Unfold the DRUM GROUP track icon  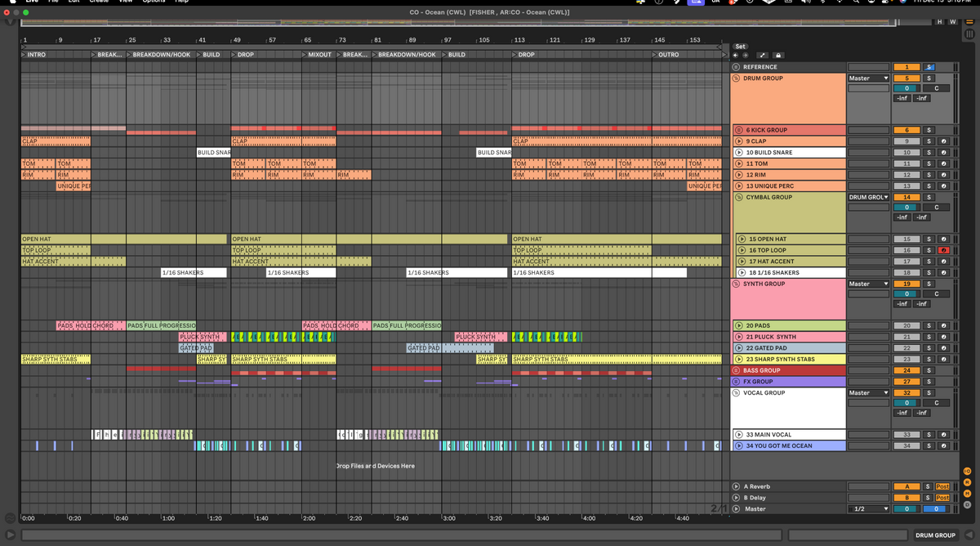click(x=737, y=78)
